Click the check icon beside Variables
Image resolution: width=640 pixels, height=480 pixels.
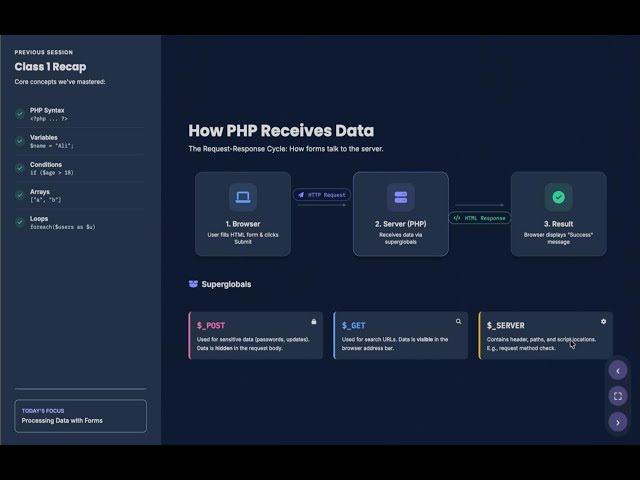point(20,141)
